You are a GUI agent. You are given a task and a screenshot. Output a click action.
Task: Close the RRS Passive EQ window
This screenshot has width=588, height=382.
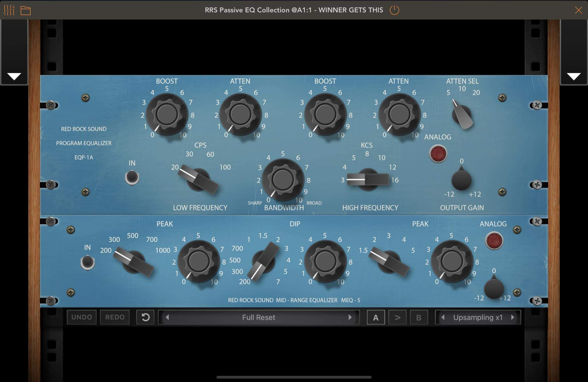[x=578, y=10]
